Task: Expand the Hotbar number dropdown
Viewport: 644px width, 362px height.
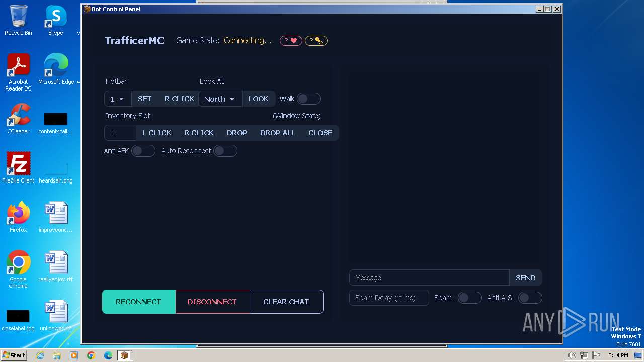Action: coord(118,99)
